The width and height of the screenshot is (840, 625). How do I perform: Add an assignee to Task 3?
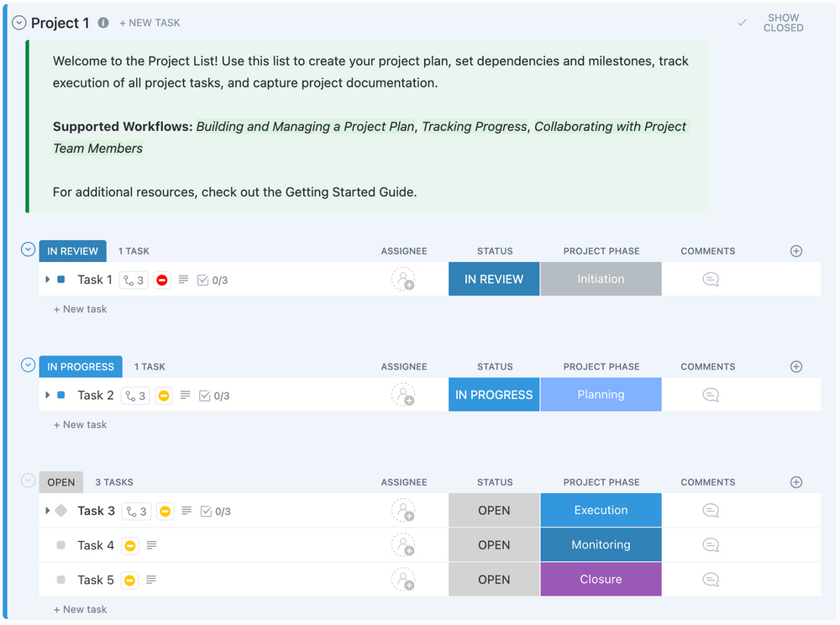[x=404, y=510]
